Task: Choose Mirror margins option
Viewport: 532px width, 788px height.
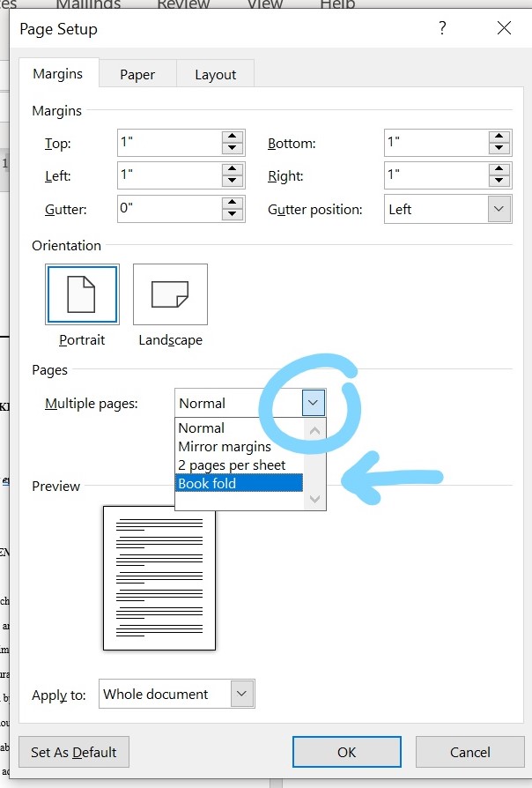Action: (x=225, y=447)
